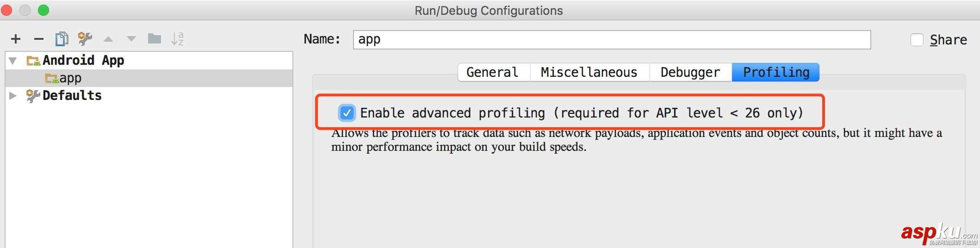Close the Run/Debug Configurations window
Viewport: 980px width, 248px height.
click(7, 10)
